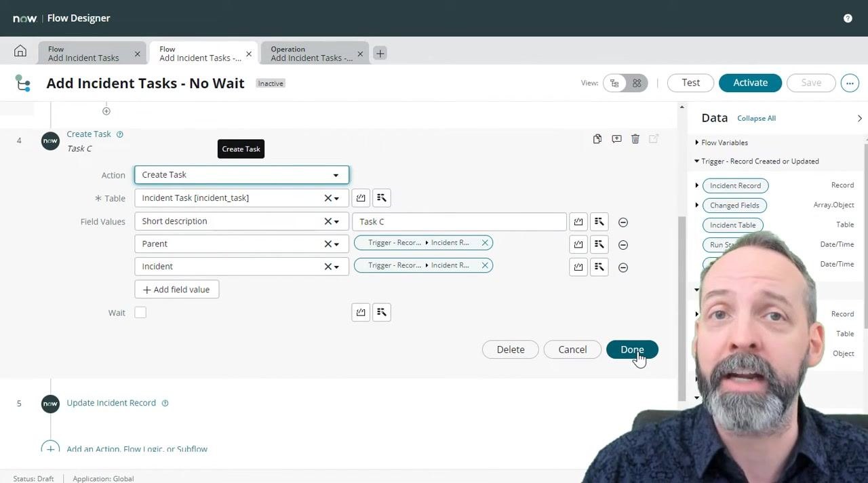Open data pill picker for Wait field
The height and width of the screenshot is (483, 868).
click(x=382, y=312)
